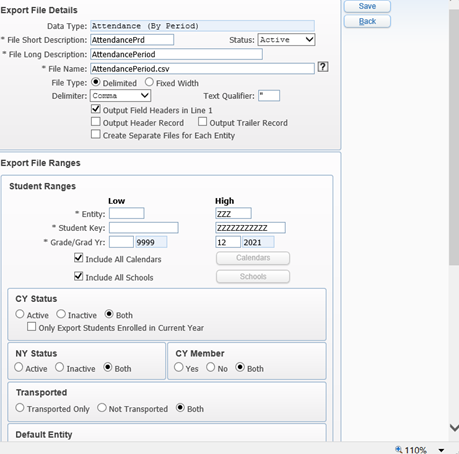Toggle Output Field Headers in Line 1

click(96, 109)
